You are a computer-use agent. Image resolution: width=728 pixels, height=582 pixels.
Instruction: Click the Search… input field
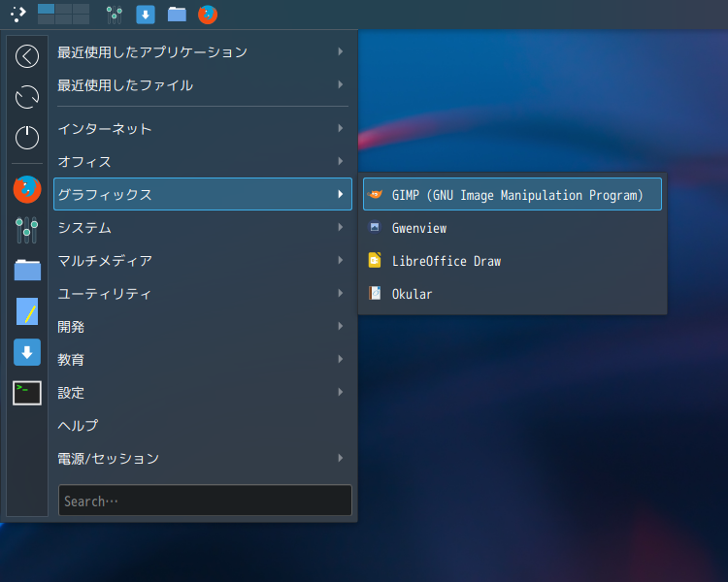point(205,501)
